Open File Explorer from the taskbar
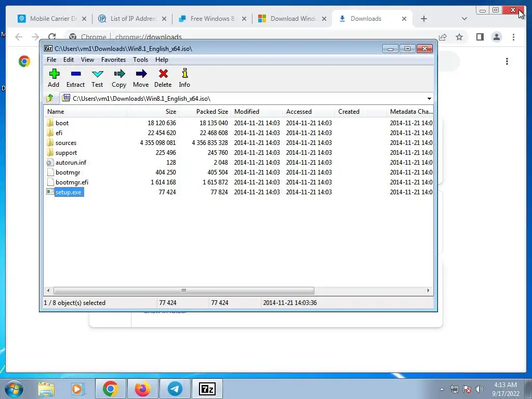Screen dimensions: 532x399 point(46,389)
